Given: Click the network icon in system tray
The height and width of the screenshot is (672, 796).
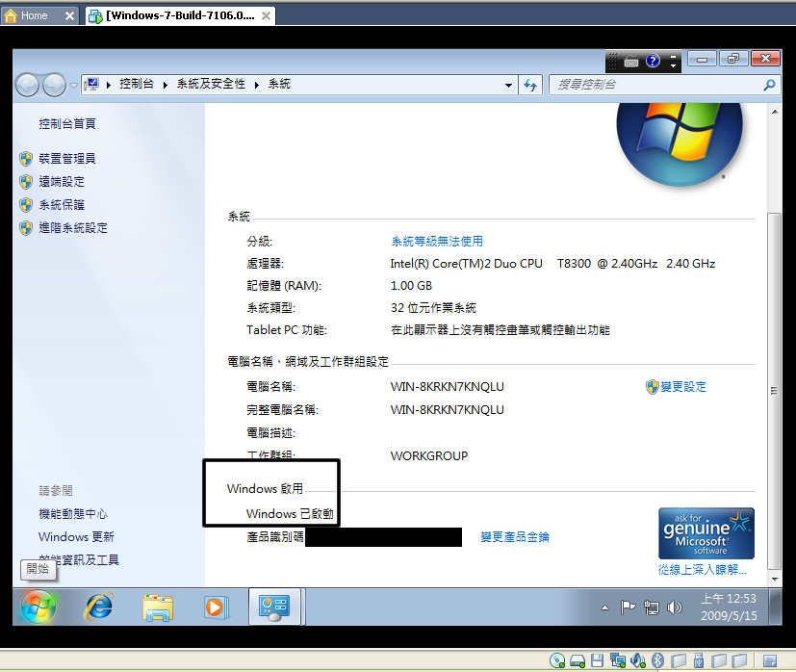Looking at the screenshot, I should [651, 607].
